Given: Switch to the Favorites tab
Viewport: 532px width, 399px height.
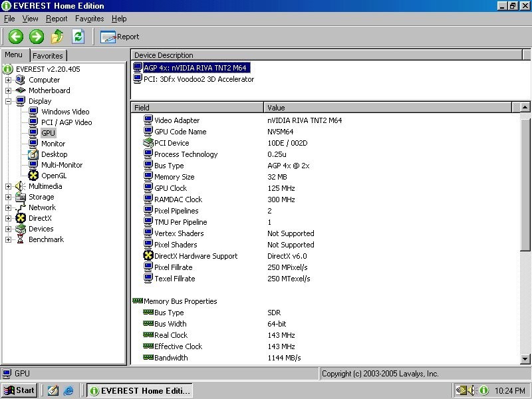Looking at the screenshot, I should 48,56.
